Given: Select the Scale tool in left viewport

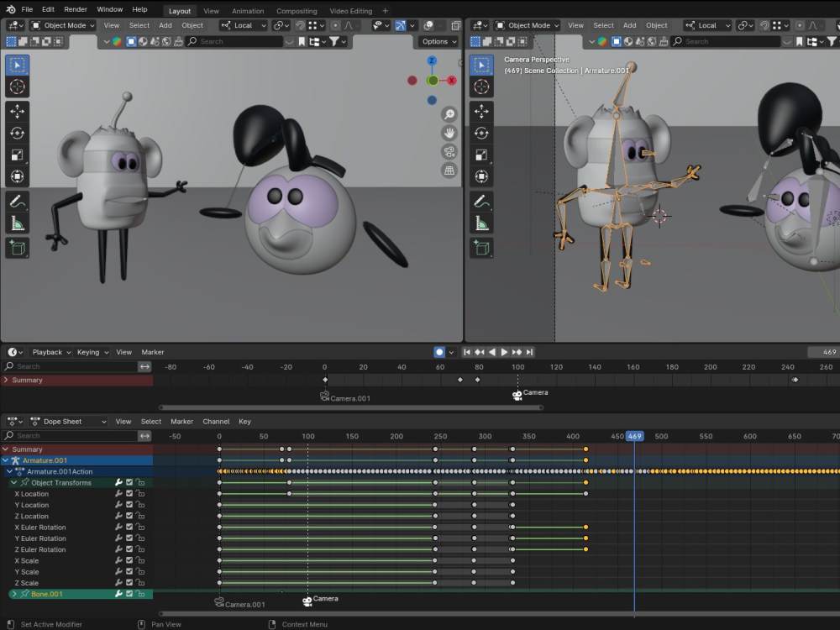Looking at the screenshot, I should coord(17,155).
